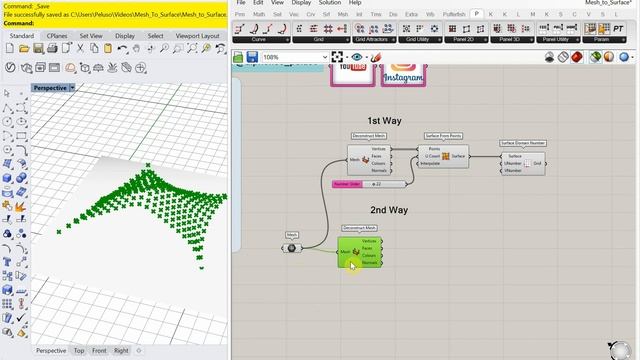Click the Paste clipboard icon

[x=108, y=49]
